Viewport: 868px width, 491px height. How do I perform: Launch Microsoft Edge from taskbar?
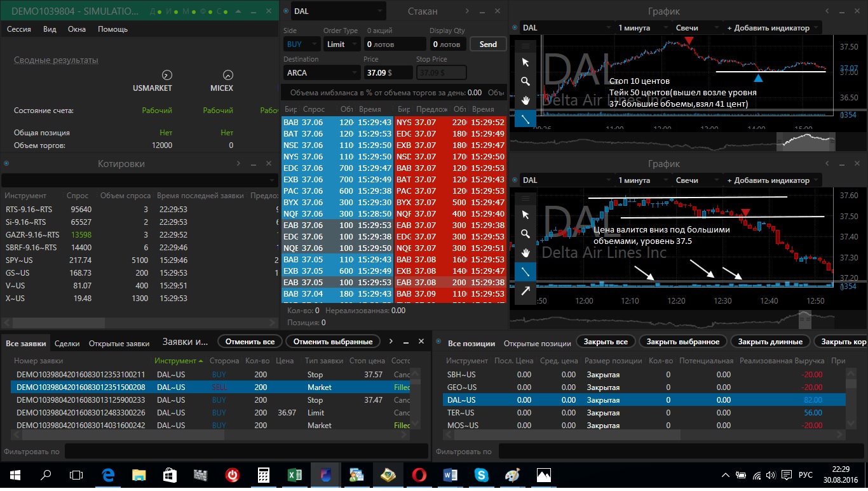108,475
